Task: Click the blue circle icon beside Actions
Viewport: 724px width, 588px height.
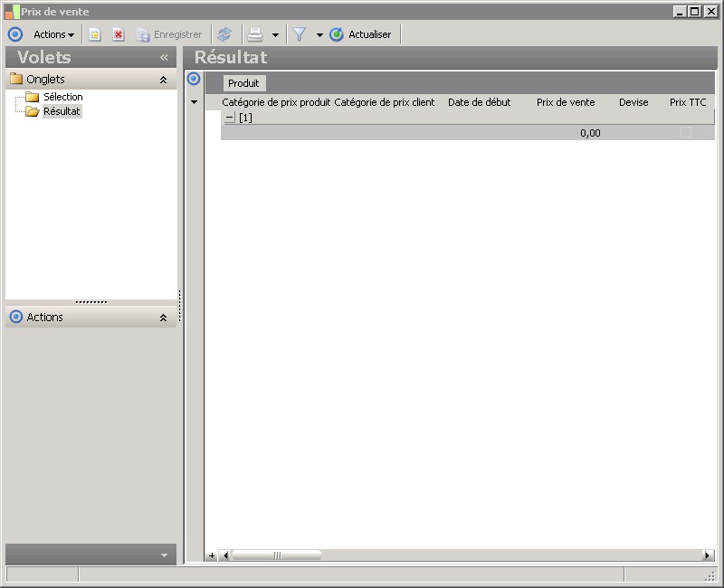Action: pos(15,34)
